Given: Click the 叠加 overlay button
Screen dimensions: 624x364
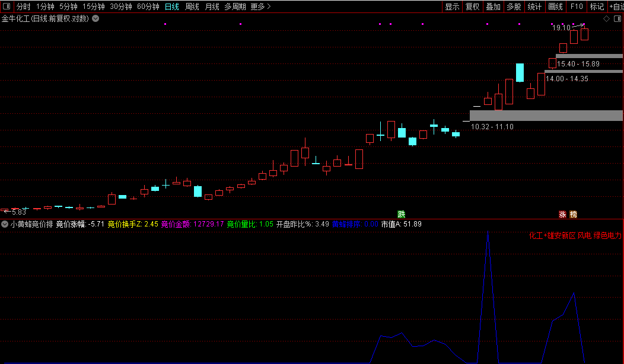Looking at the screenshot, I should click(494, 7).
